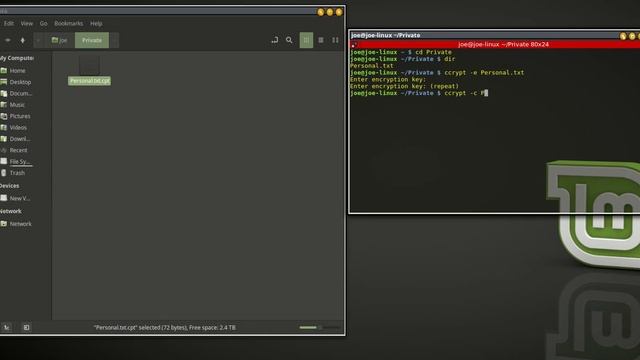Click the terminal cursor after 'ccrypt -c P'
This screenshot has width=640, height=360.
click(486, 93)
